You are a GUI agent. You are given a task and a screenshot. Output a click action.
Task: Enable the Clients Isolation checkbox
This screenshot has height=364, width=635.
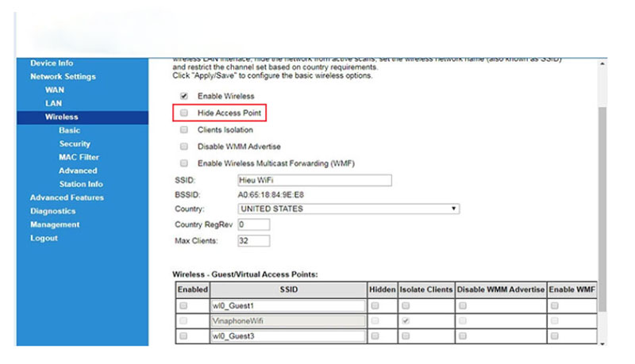coord(184,129)
